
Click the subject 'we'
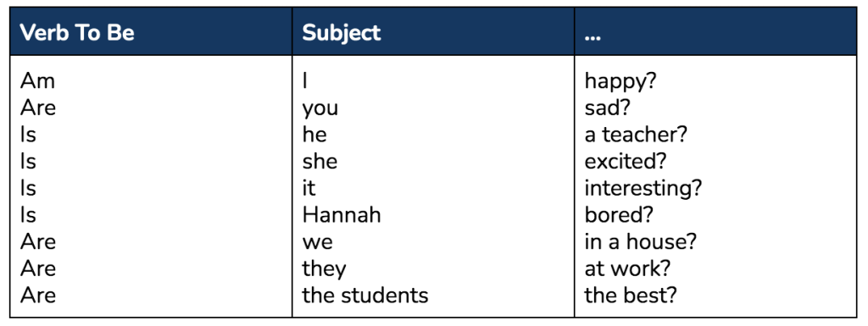tap(317, 242)
